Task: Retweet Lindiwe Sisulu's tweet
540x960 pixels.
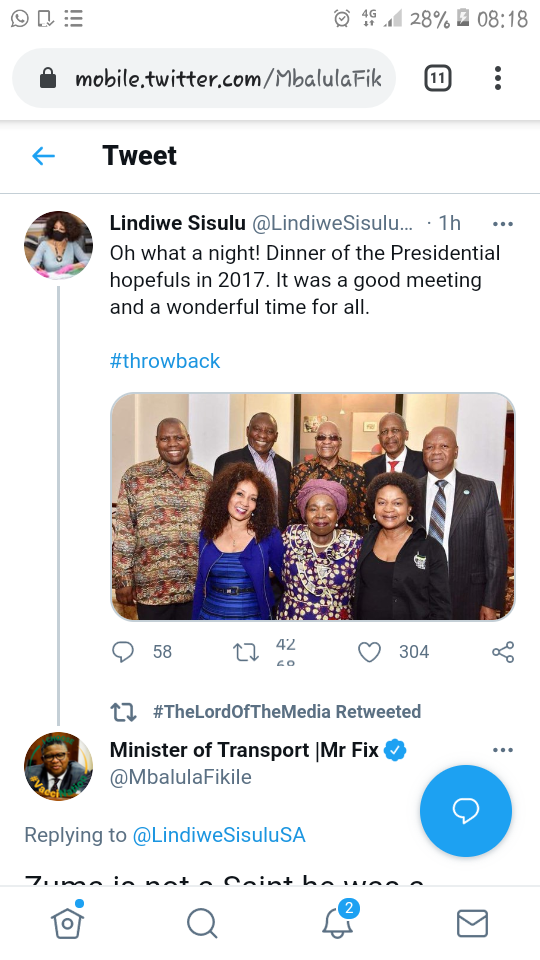Action: click(x=246, y=652)
